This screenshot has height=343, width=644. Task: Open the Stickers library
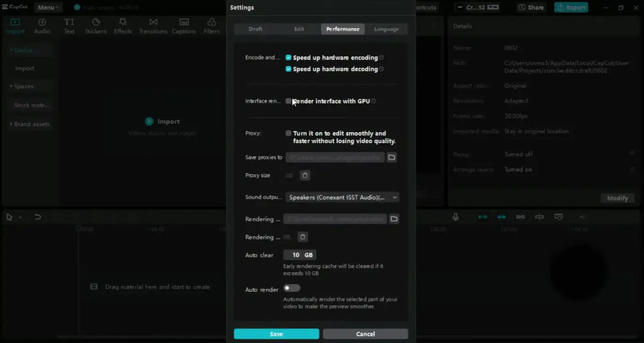(96, 25)
